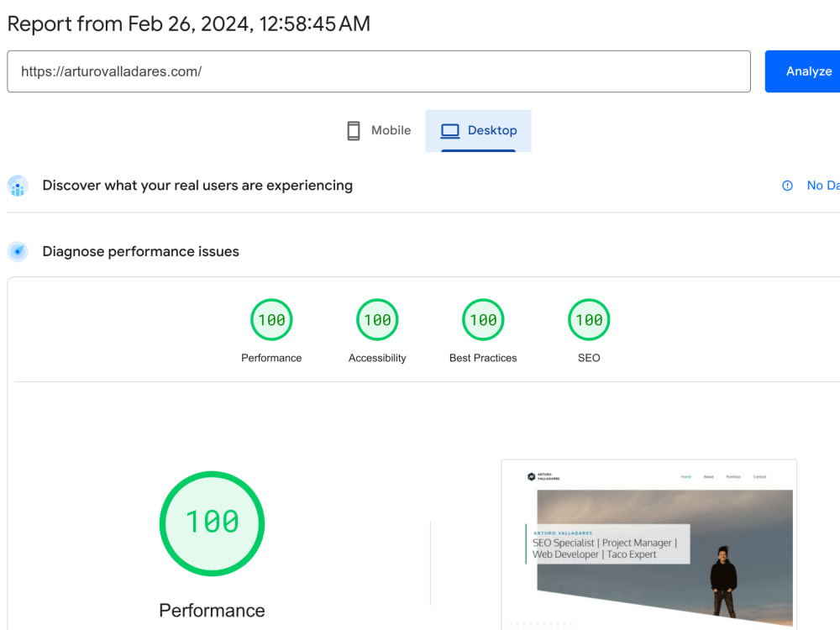840x630 pixels.
Task: Open the website screenshot thumbnail
Action: pyautogui.click(x=648, y=544)
